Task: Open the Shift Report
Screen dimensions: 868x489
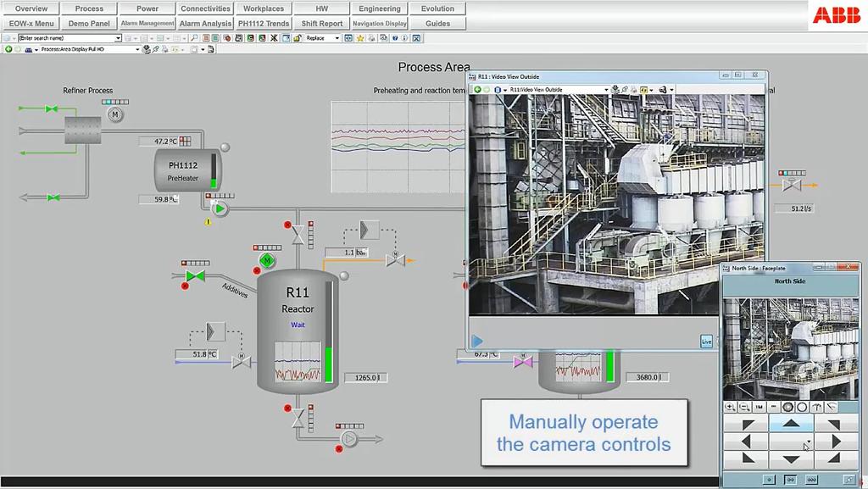Action: point(321,23)
